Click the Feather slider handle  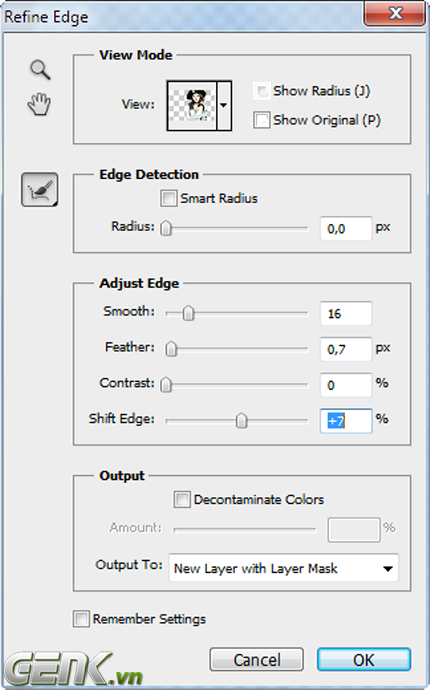coord(171,349)
